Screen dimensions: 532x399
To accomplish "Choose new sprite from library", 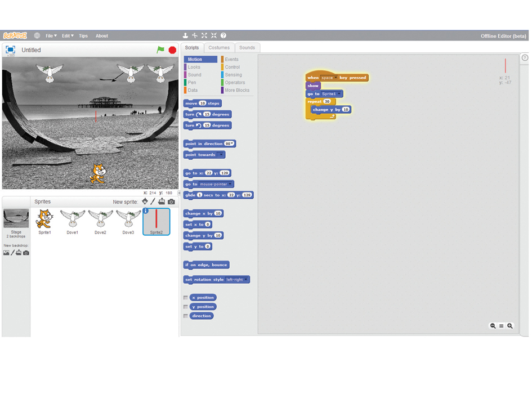I will click(145, 201).
